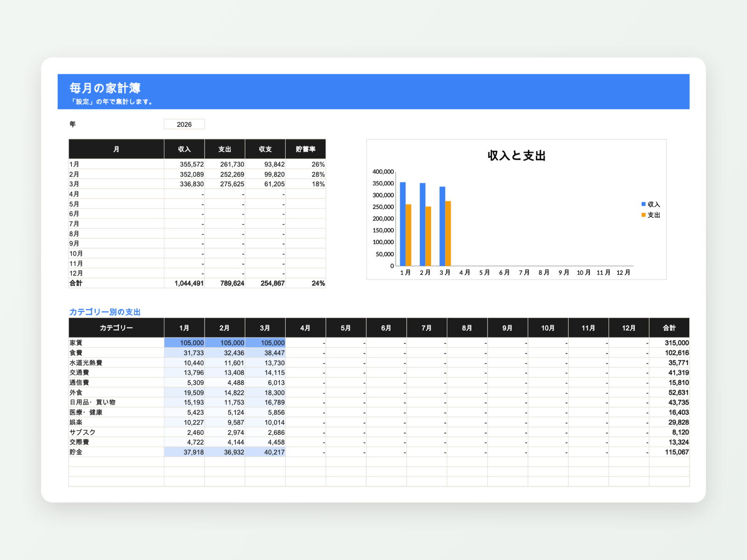Click the orange March expense bar in chart
The image size is (747, 560).
click(x=448, y=233)
